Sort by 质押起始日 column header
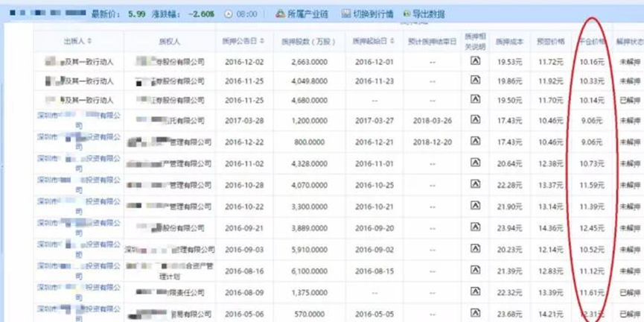Image resolution: width=644 pixels, height=322 pixels. click(x=368, y=40)
